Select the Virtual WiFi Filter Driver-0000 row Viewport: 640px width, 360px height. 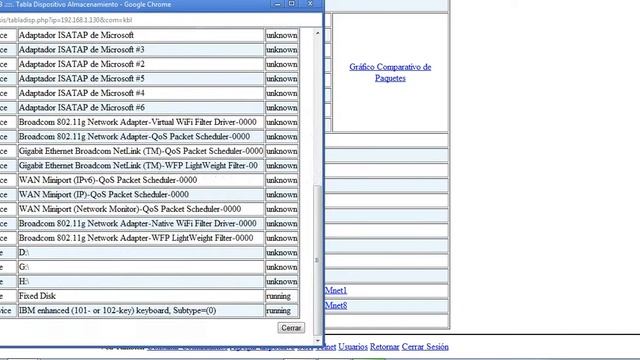click(141, 122)
